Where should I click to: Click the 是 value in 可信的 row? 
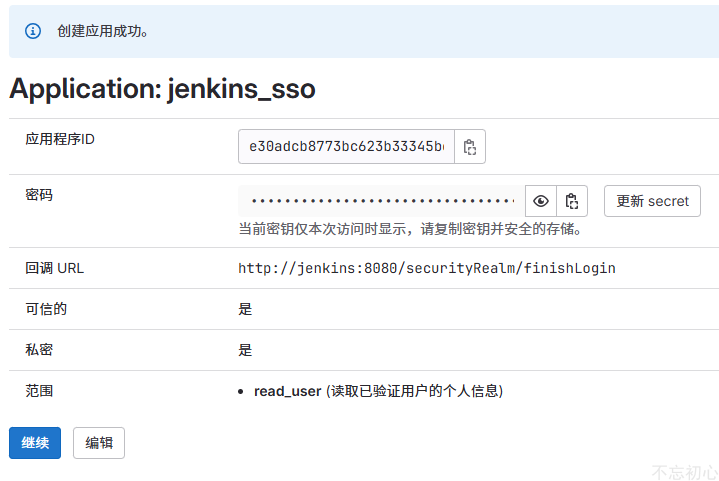tap(245, 309)
